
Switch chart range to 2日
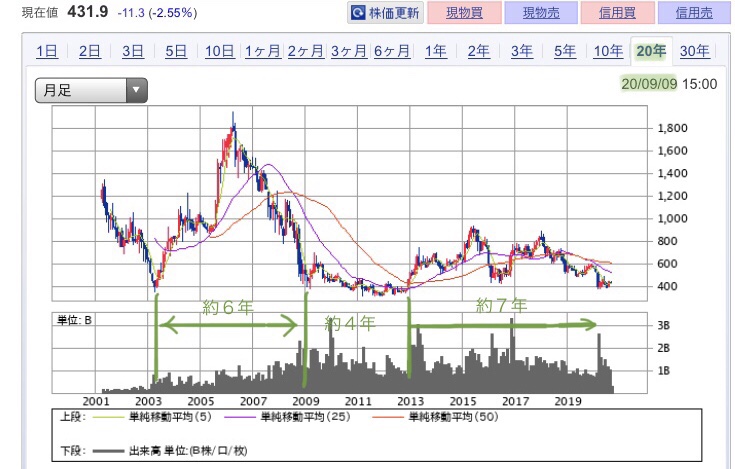point(90,51)
